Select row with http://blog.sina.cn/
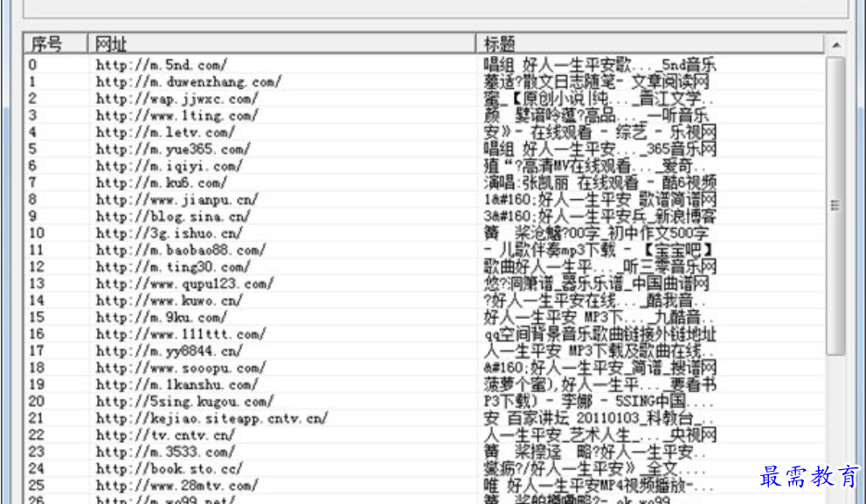Screen dimensions: 866x504 (x=424, y=216)
